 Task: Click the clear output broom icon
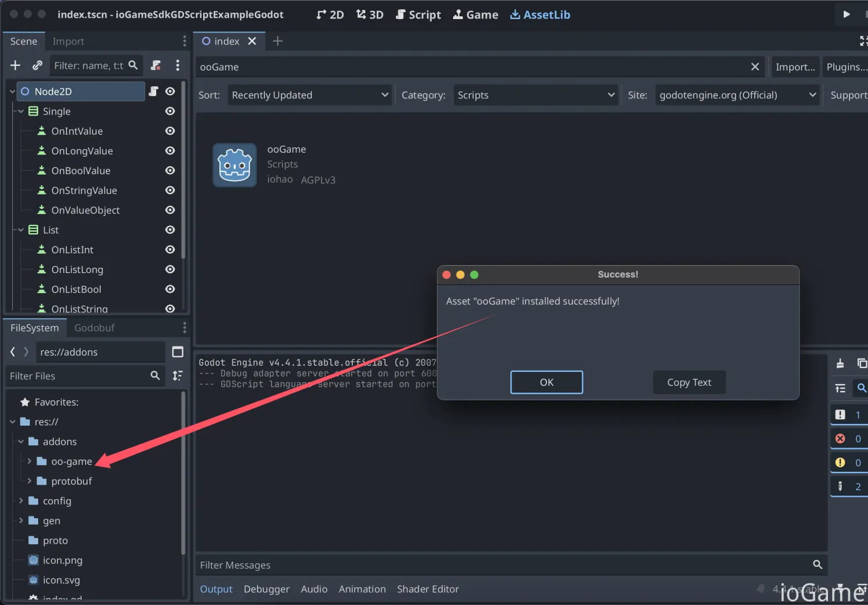click(840, 363)
